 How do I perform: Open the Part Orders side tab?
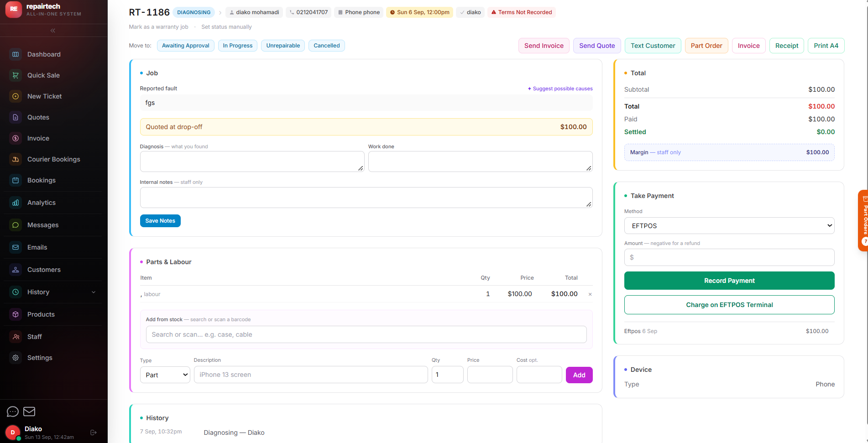tap(863, 220)
